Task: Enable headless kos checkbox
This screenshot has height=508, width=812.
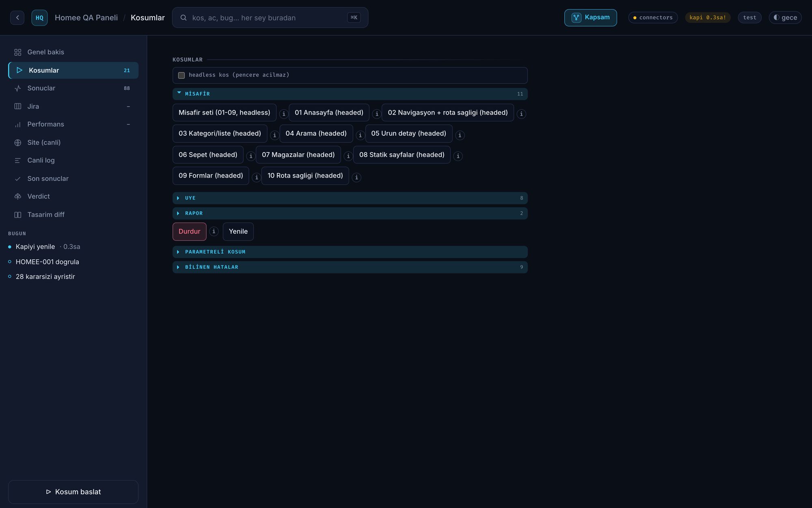Action: point(181,75)
